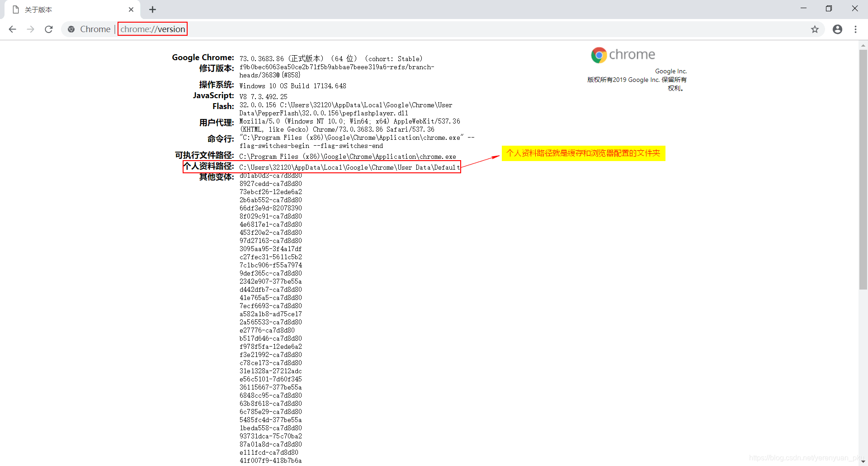Bookmark this page with the star icon

point(815,29)
